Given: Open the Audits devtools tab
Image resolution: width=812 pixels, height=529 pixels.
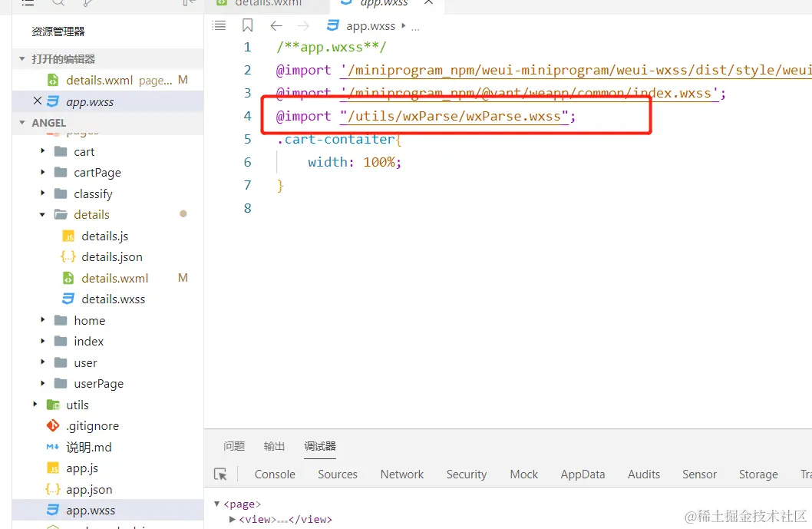Looking at the screenshot, I should [644, 474].
